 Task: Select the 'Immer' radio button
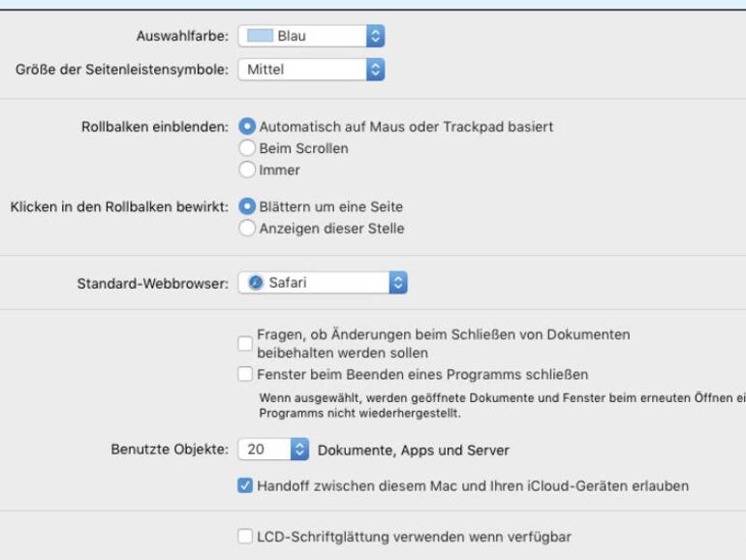(247, 171)
